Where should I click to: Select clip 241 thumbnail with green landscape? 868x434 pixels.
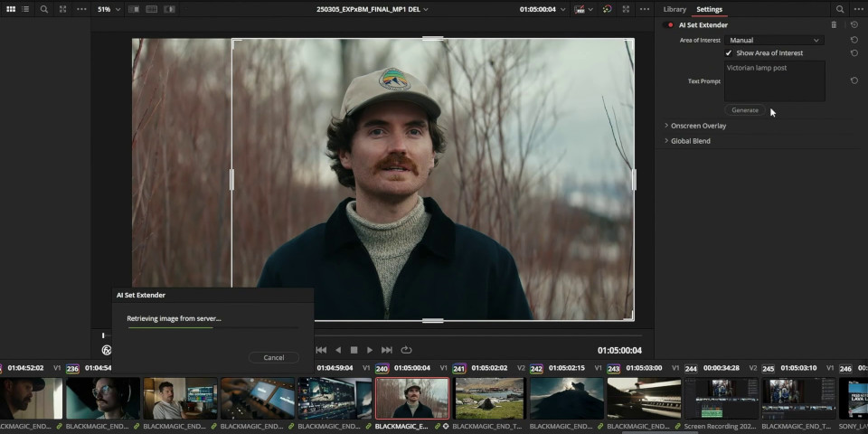(x=489, y=399)
